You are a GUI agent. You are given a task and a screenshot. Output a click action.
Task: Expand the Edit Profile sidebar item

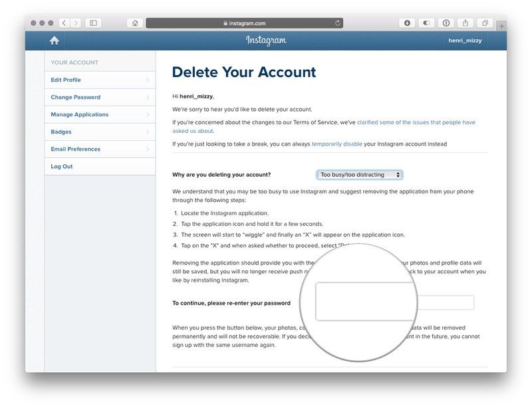pyautogui.click(x=100, y=80)
